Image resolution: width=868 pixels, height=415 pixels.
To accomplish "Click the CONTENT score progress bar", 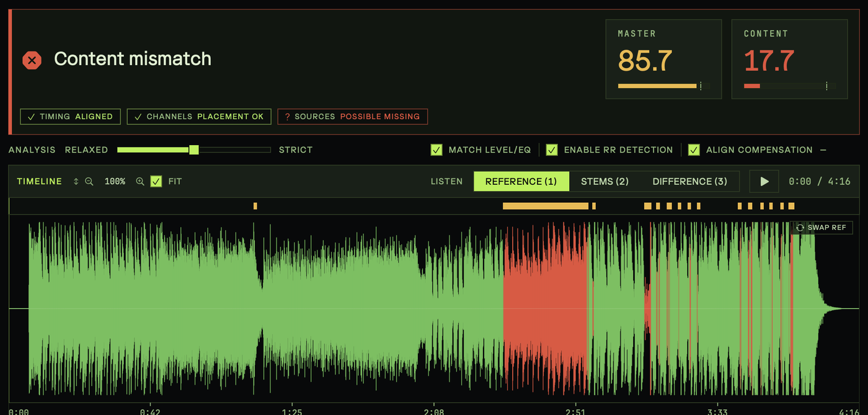I will click(790, 86).
